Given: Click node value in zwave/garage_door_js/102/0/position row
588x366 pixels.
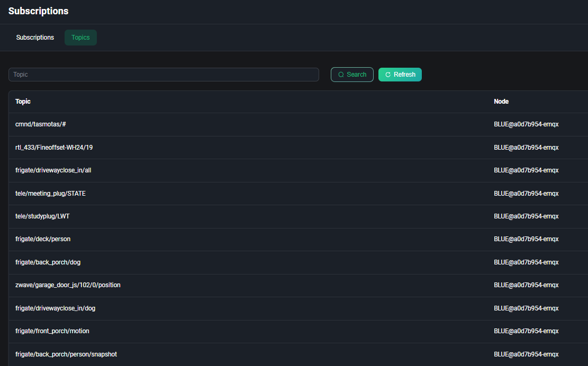Looking at the screenshot, I should (x=526, y=285).
